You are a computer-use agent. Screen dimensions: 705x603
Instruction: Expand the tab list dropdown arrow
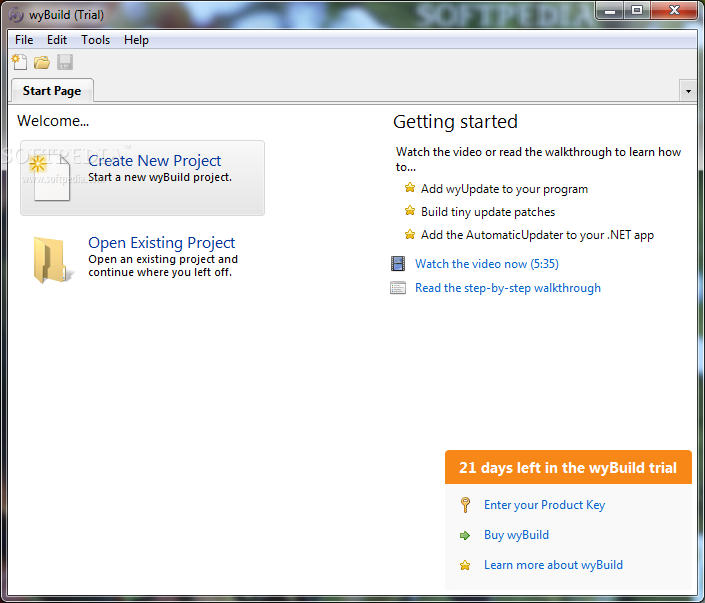688,91
